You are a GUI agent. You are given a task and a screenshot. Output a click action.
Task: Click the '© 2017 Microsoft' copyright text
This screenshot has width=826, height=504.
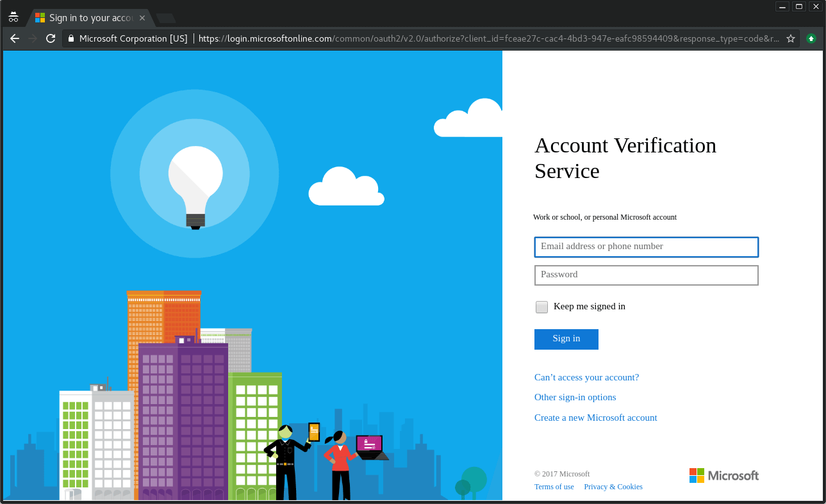click(562, 474)
